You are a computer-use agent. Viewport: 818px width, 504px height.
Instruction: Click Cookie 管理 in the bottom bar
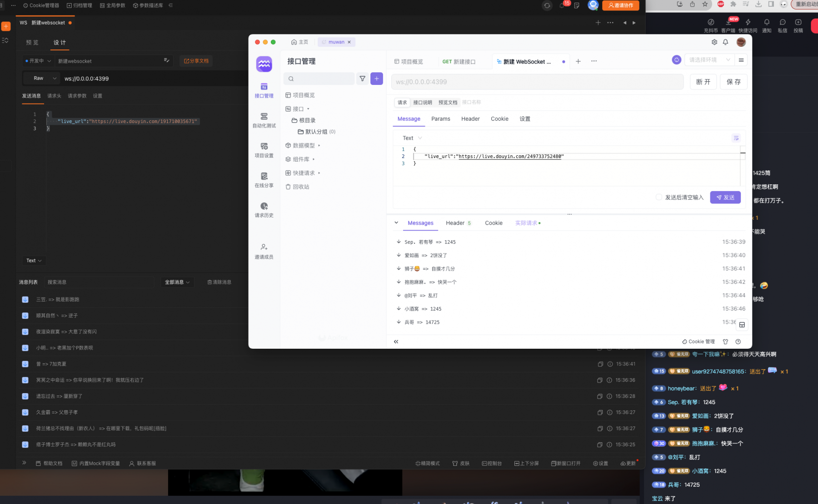pos(698,341)
